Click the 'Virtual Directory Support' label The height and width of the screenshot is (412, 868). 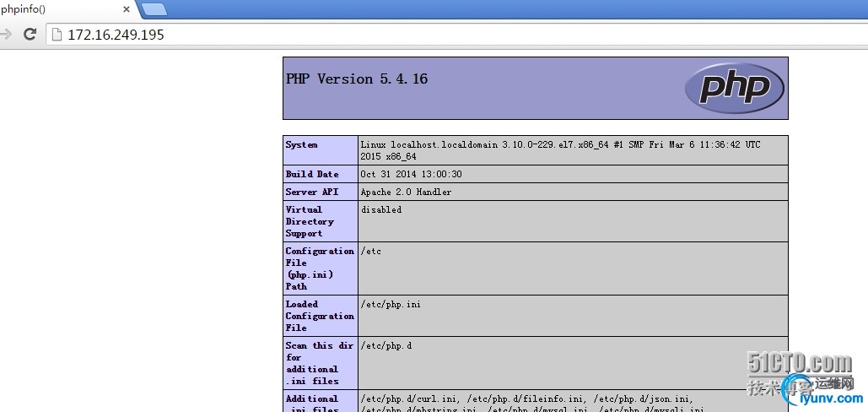click(x=310, y=221)
